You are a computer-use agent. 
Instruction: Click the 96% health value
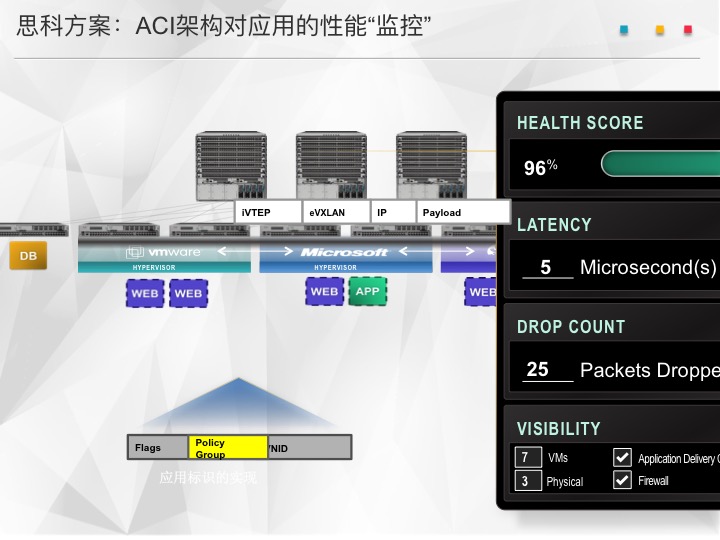click(x=540, y=167)
